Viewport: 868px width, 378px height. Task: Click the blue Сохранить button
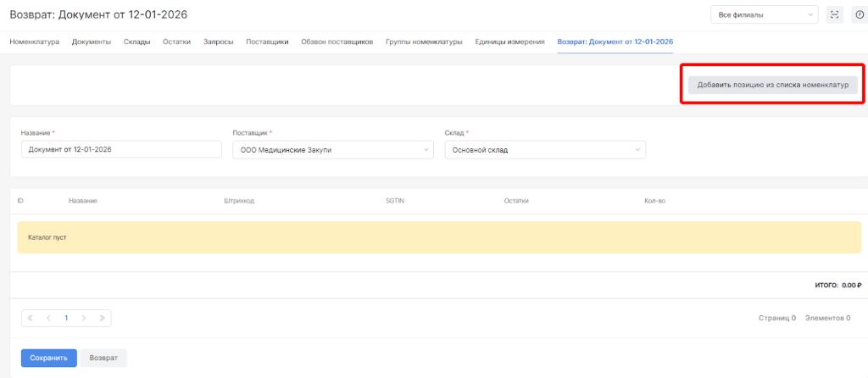pyautogui.click(x=48, y=358)
